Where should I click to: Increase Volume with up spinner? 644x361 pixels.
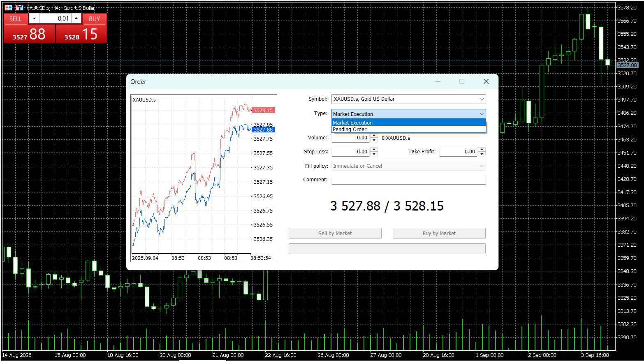tap(374, 136)
